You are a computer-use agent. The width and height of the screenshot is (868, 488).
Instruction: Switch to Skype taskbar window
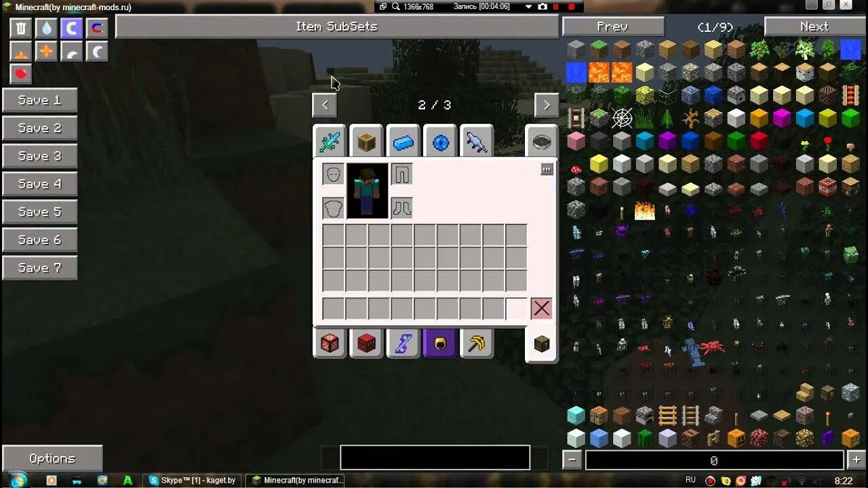point(193,480)
